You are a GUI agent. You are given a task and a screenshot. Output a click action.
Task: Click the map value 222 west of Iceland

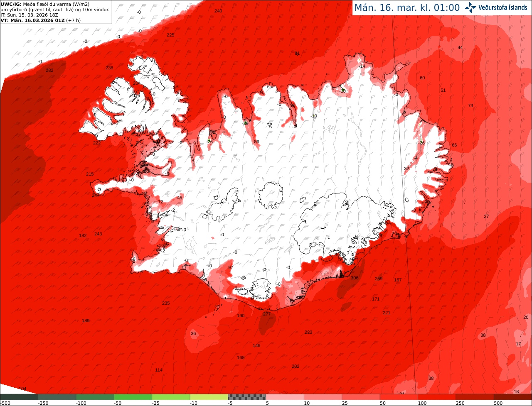click(x=97, y=143)
